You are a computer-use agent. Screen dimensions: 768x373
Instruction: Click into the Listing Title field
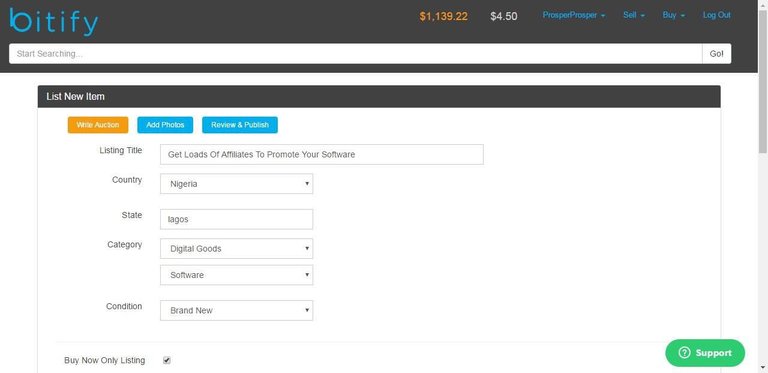tap(322, 154)
